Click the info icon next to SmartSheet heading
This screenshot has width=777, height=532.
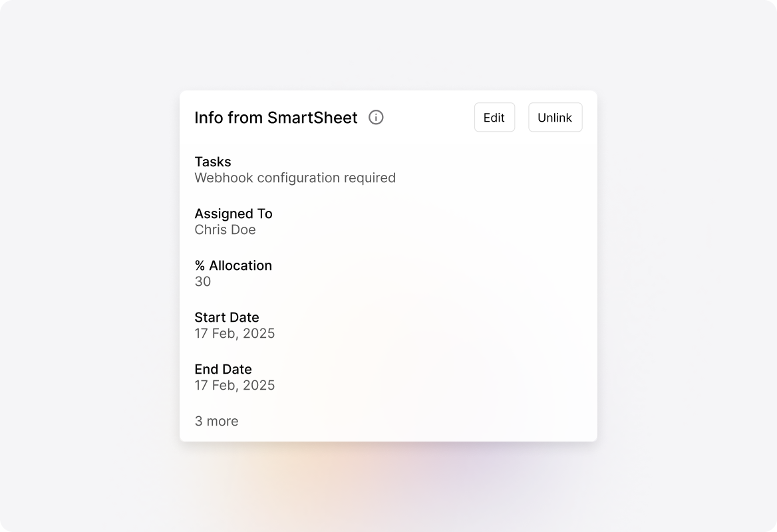click(x=376, y=117)
